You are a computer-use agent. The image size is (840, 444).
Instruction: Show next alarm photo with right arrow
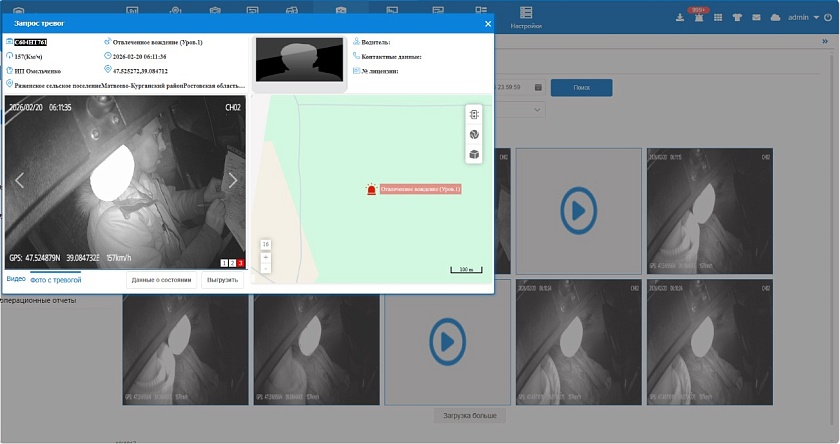(233, 181)
